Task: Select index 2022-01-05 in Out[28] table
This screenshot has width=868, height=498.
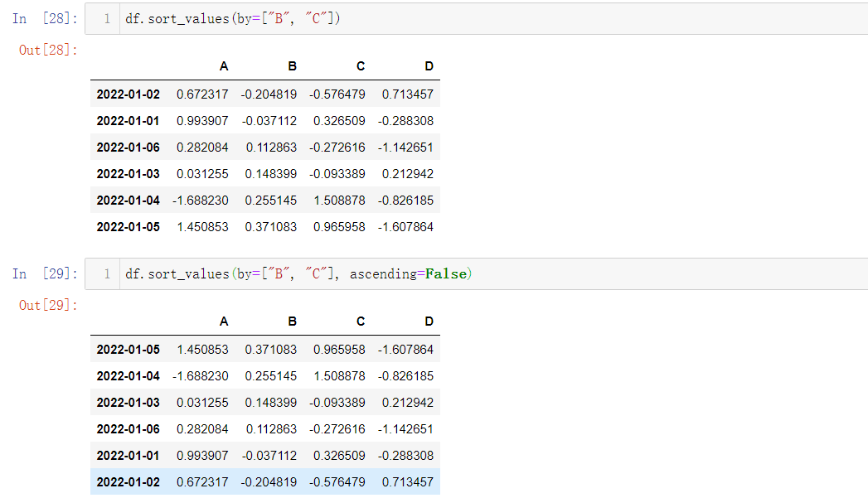Action: [128, 227]
